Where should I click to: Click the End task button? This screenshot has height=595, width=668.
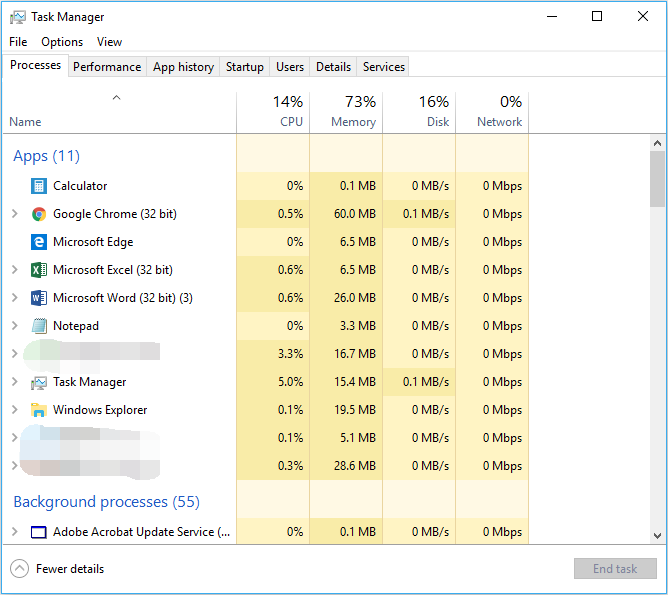click(615, 569)
